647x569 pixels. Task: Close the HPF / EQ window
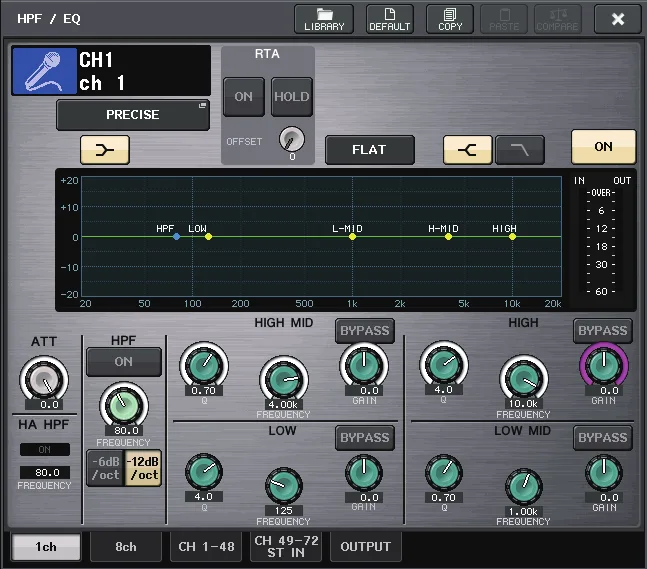pyautogui.click(x=618, y=19)
